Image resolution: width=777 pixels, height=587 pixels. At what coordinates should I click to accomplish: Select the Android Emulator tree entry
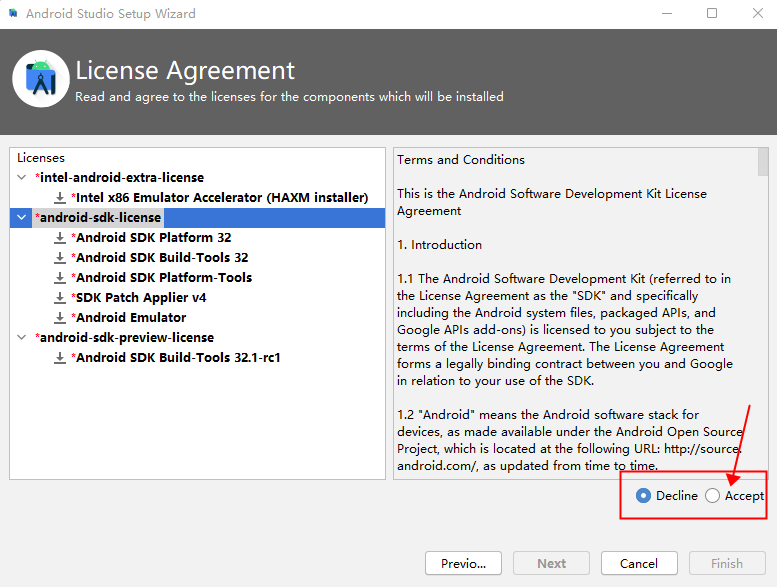pos(130,318)
